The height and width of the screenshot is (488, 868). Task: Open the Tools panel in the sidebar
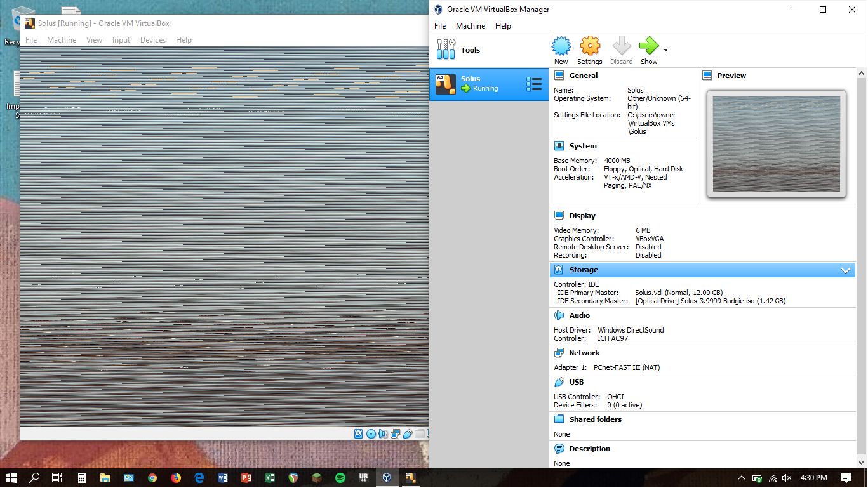click(x=470, y=49)
